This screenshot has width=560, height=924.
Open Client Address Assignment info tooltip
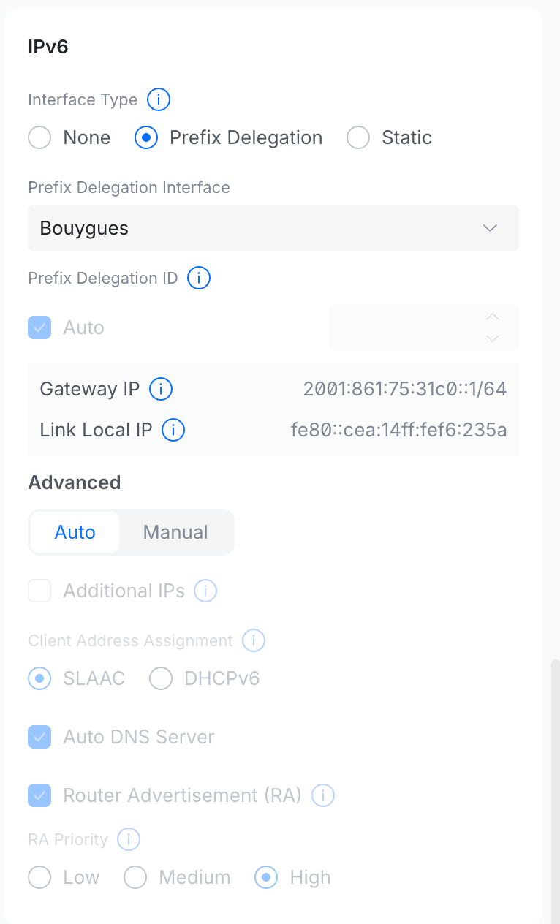click(254, 640)
